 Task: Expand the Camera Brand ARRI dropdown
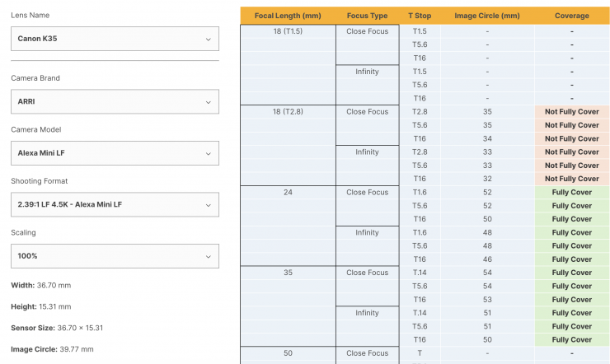click(115, 101)
